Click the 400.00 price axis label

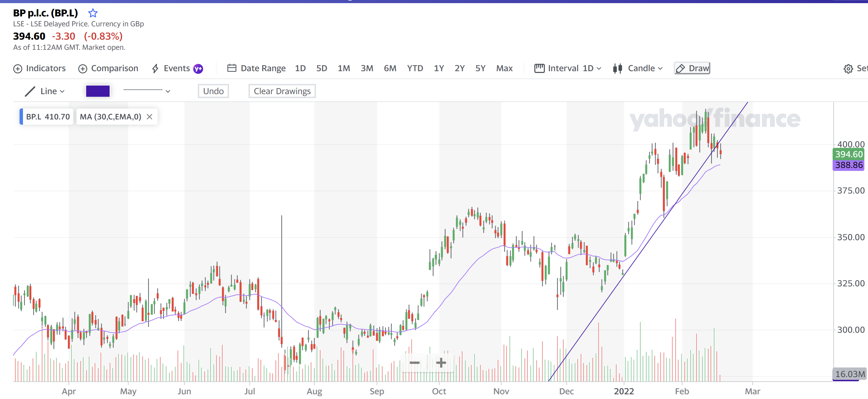tap(851, 144)
